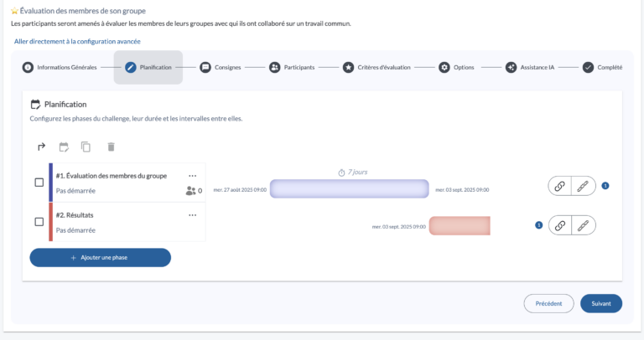Click the Ajouter une phase button
644x340 pixels.
click(x=101, y=258)
